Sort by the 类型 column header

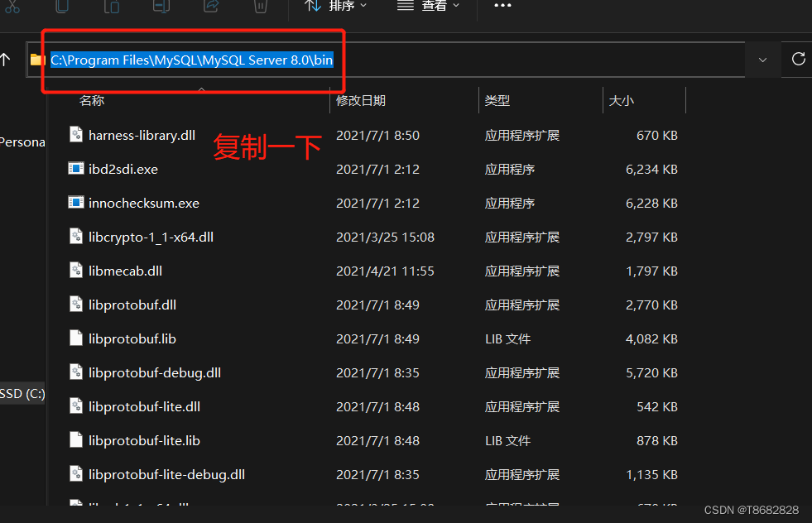coord(497,100)
